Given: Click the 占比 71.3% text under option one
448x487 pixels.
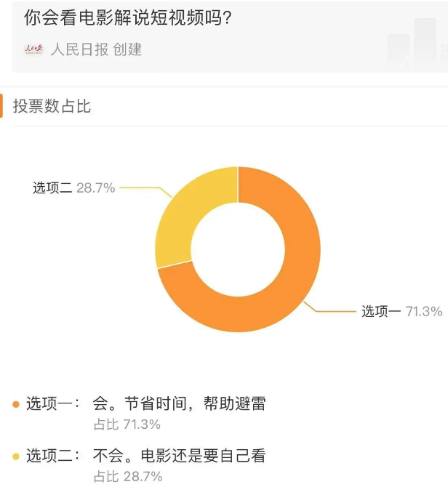Looking at the screenshot, I should [127, 424].
